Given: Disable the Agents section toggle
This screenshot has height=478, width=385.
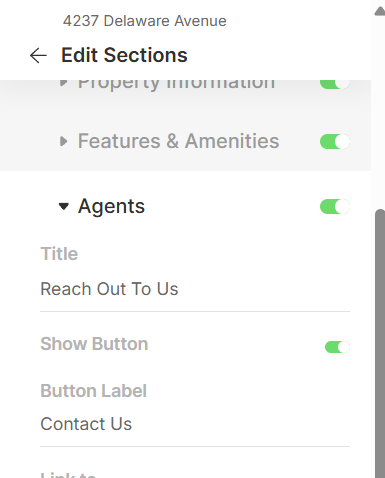Looking at the screenshot, I should (335, 207).
